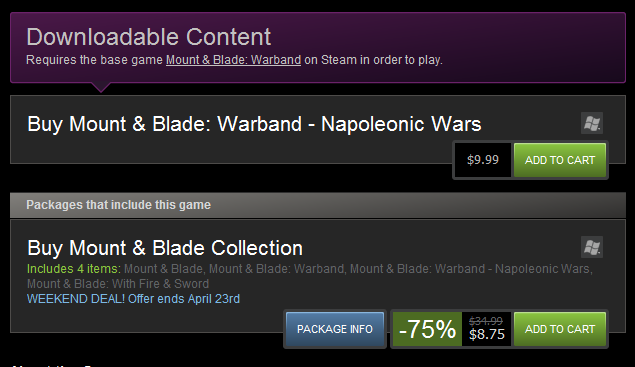Add Mount & Blade Collection to cart

coord(560,329)
